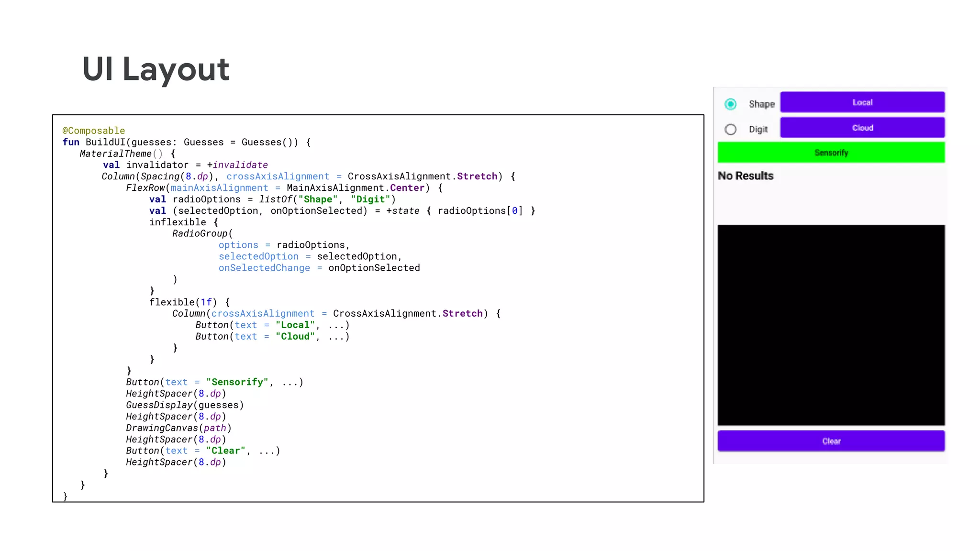Viewport: 980px width, 551px height.
Task: Click the flexible(1f) code line
Action: point(189,302)
